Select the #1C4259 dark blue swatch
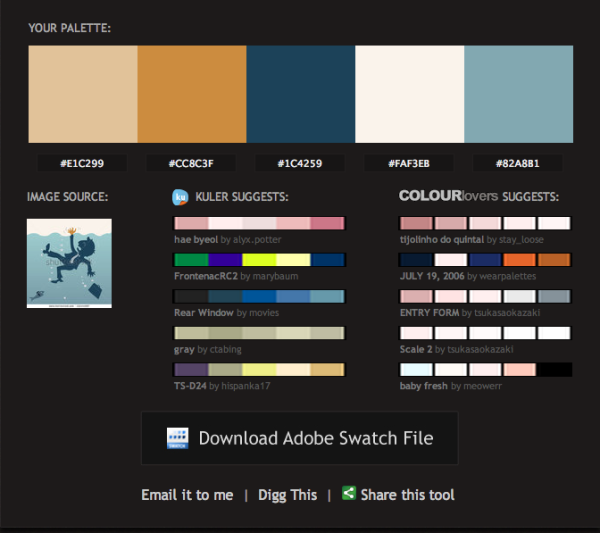 click(301, 94)
